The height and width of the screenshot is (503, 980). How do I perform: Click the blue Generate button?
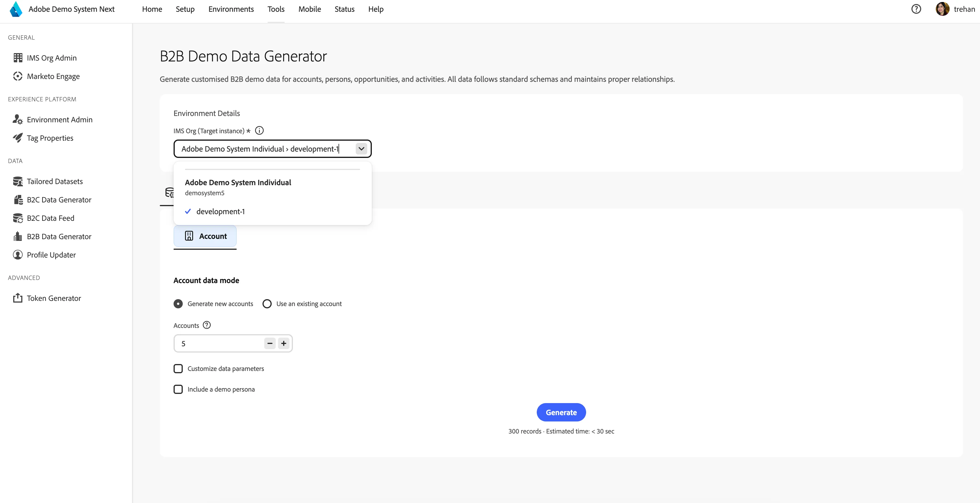(561, 412)
